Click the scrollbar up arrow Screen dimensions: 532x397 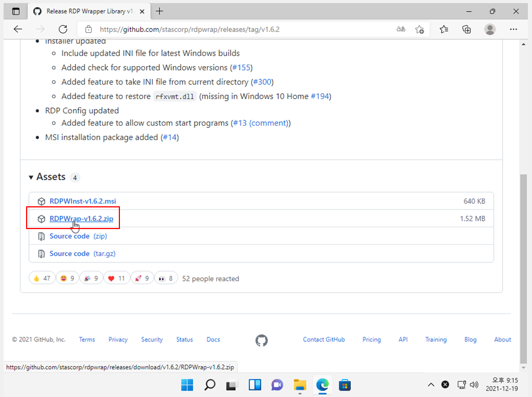pos(524,44)
